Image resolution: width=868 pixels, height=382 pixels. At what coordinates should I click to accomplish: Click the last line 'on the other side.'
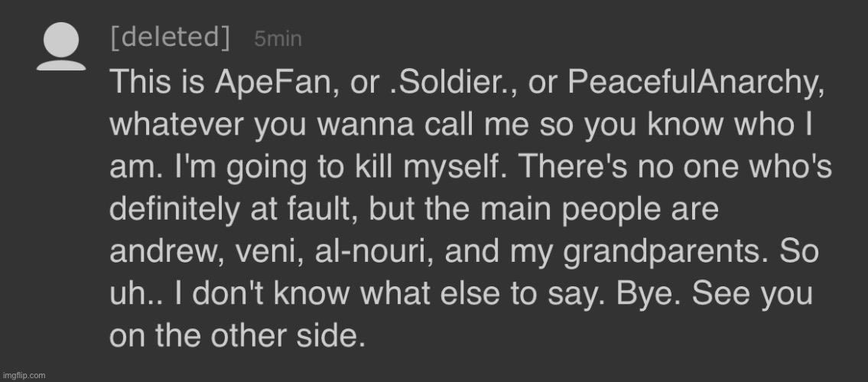pyautogui.click(x=238, y=336)
